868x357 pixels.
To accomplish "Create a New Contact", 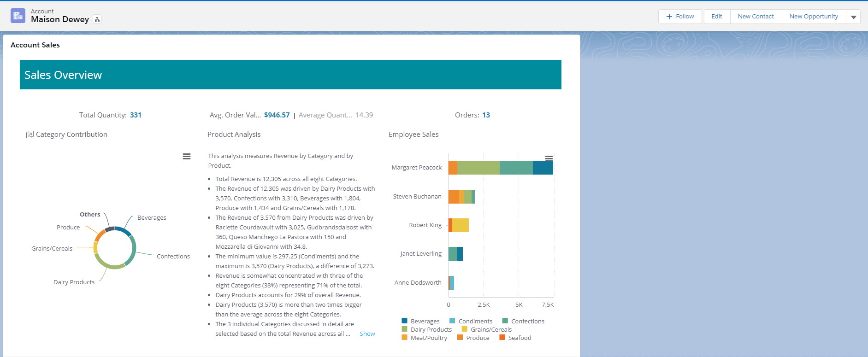I will (756, 17).
